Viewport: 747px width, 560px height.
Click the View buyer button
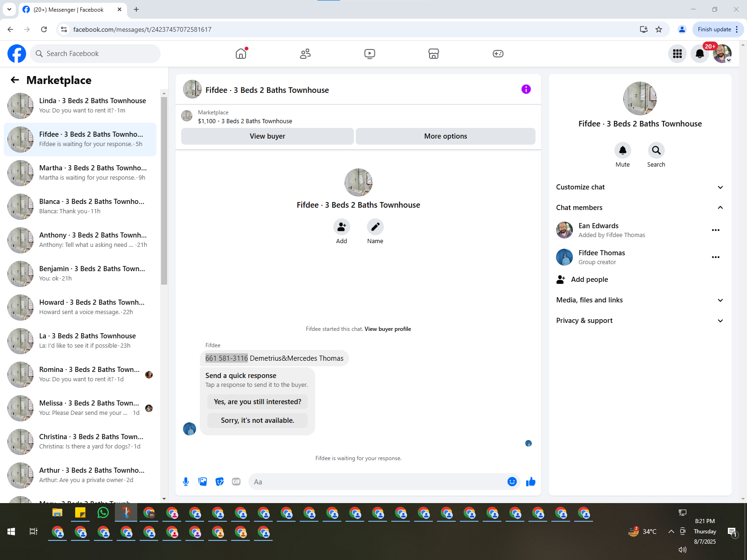[268, 136]
